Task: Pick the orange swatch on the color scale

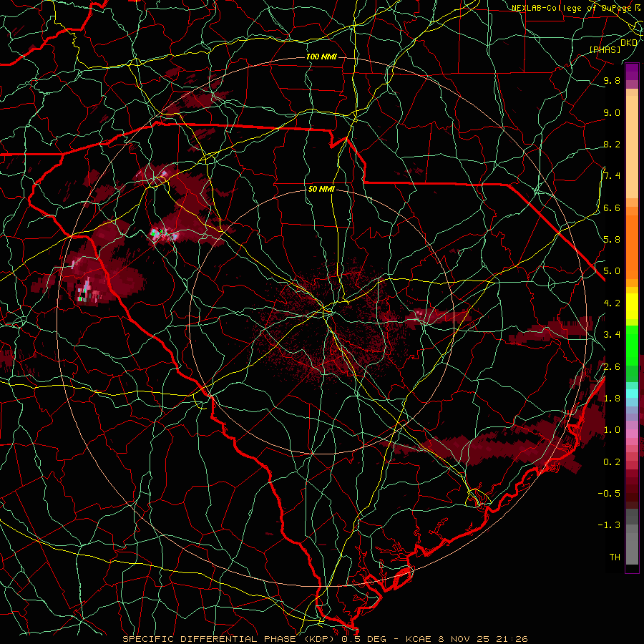Action: pos(632,246)
